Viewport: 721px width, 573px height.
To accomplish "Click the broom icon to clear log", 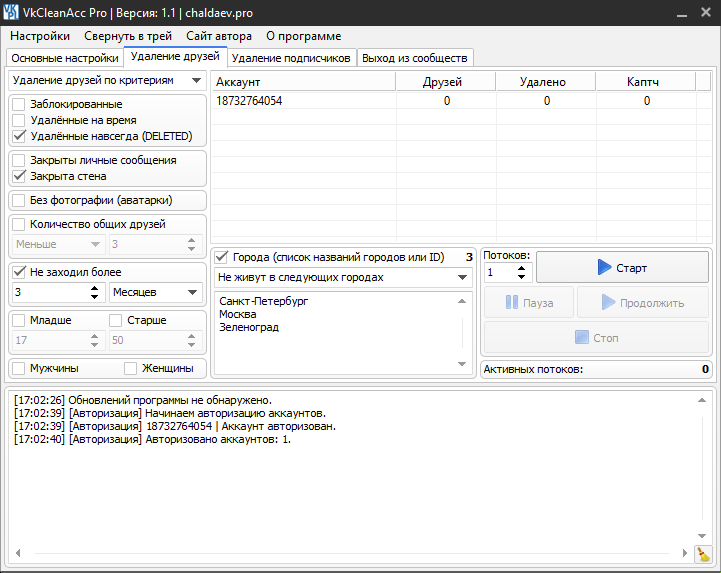I will (703, 554).
